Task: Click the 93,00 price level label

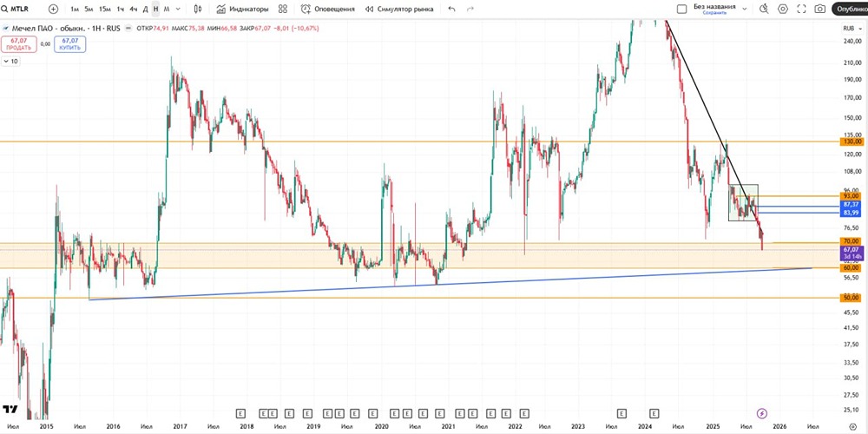Action: coord(852,196)
